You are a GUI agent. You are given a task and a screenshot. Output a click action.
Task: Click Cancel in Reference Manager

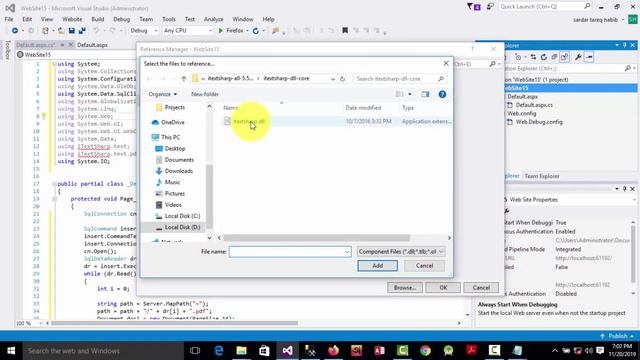click(x=481, y=288)
